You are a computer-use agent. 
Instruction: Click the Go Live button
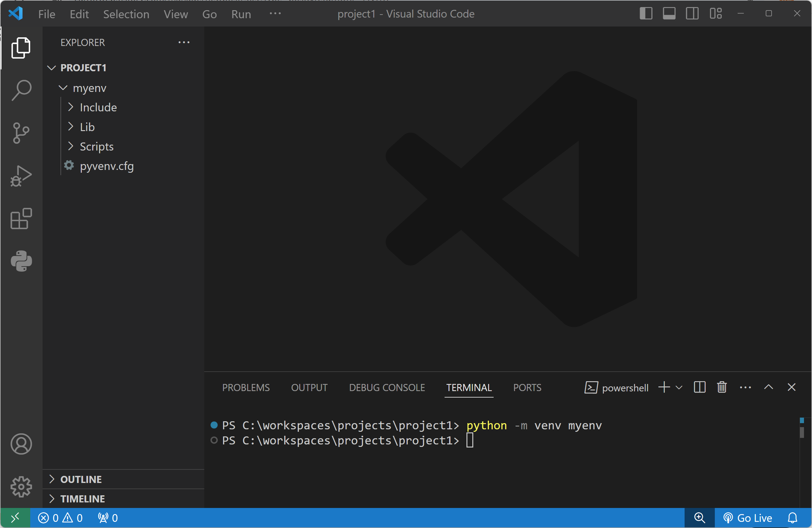[x=748, y=518]
